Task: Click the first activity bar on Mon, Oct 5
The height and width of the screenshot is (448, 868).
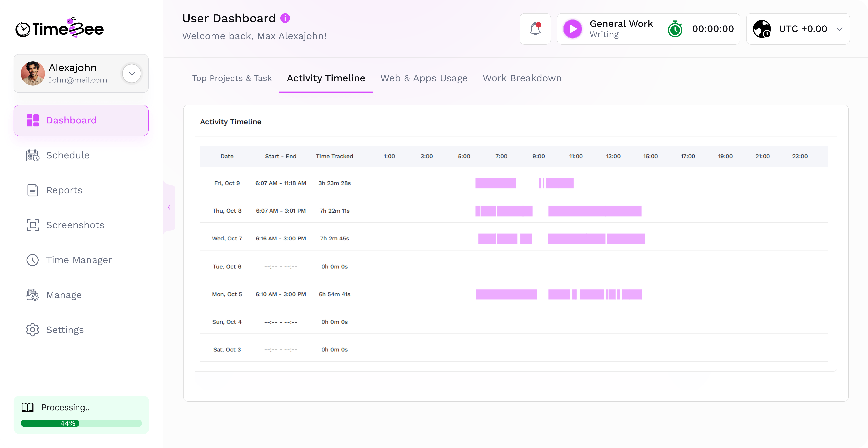Action: [506, 294]
